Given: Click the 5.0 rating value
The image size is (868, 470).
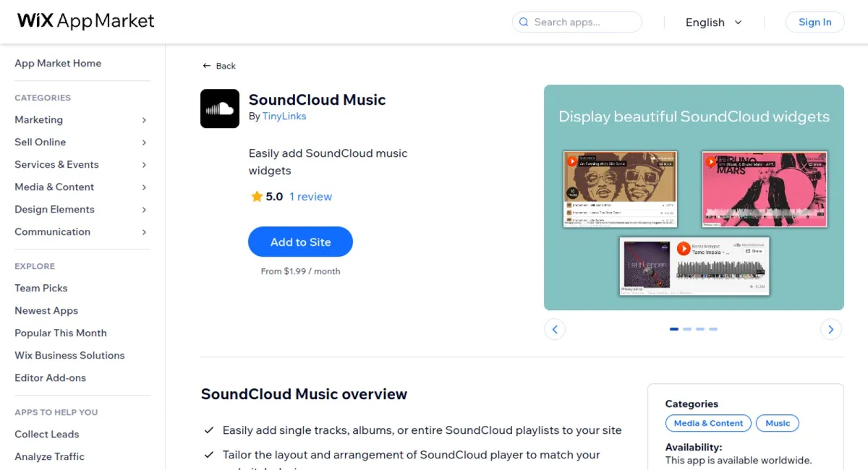Looking at the screenshot, I should click(274, 197).
